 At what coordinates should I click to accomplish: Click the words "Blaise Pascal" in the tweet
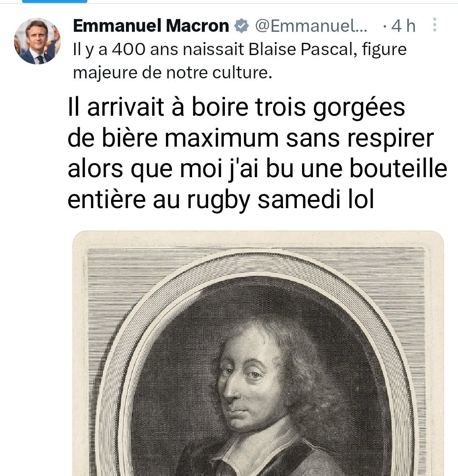(x=301, y=49)
